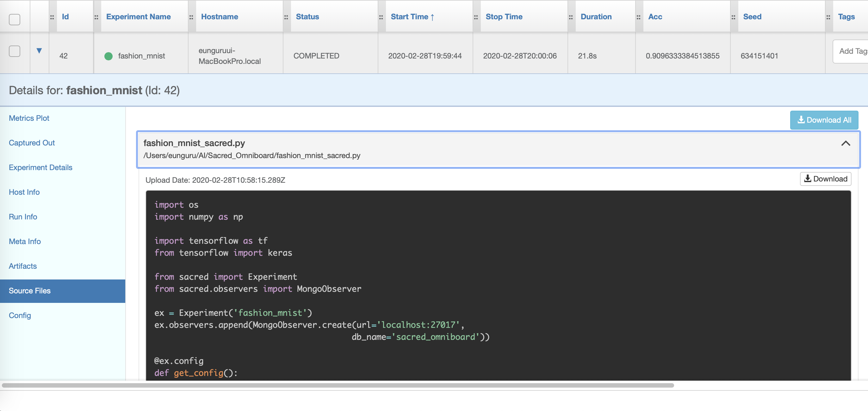The width and height of the screenshot is (868, 411).
Task: Click the horizontal scrollbar at bottom
Action: (x=337, y=385)
